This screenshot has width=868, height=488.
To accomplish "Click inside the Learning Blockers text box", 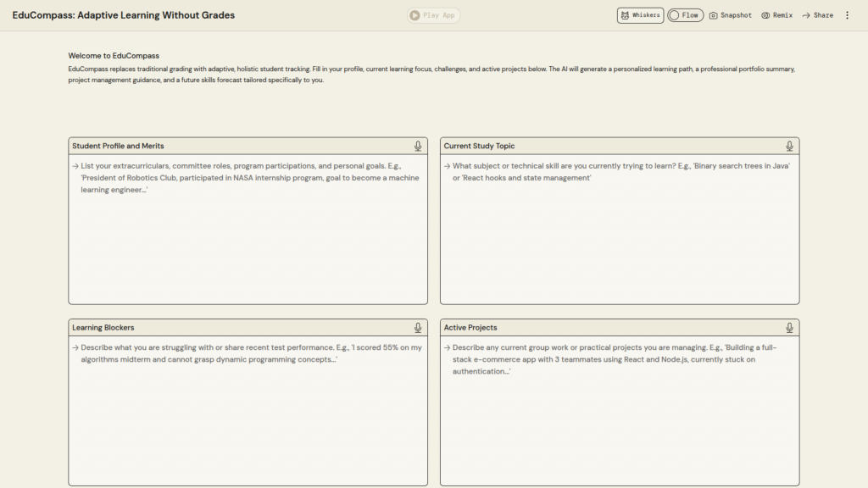I will (248, 415).
